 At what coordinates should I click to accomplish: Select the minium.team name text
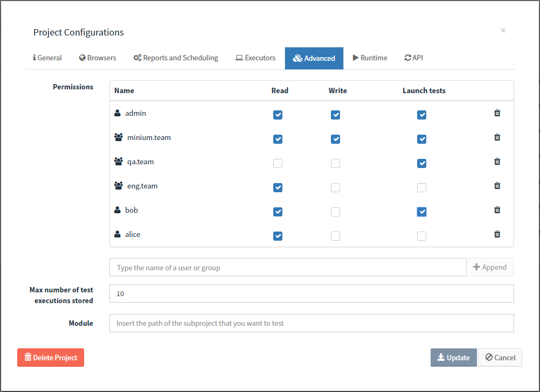click(149, 137)
